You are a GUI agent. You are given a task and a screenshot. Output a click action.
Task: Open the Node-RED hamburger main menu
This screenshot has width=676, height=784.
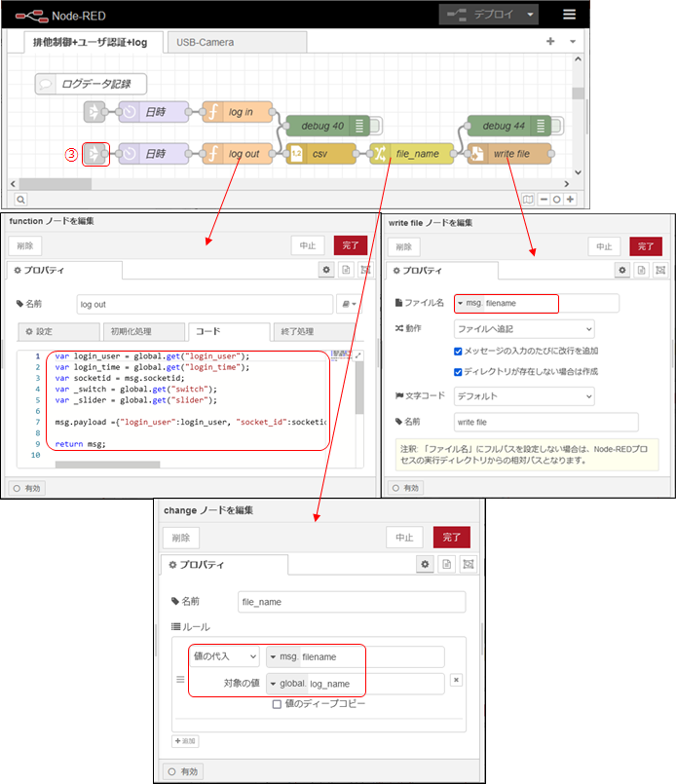[x=569, y=15]
